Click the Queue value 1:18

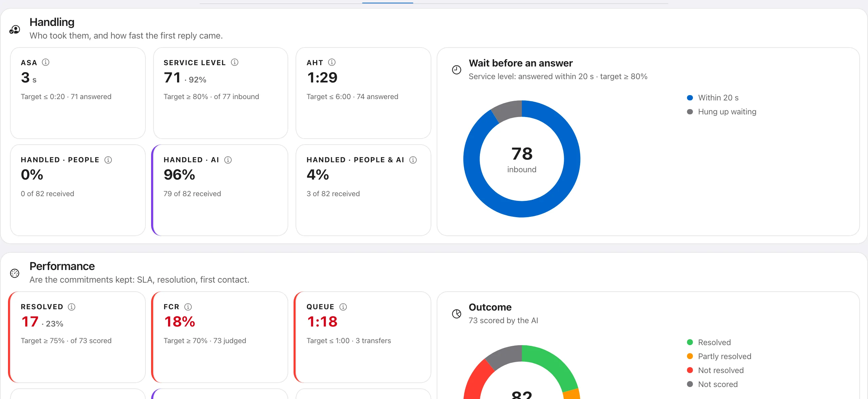click(x=322, y=322)
